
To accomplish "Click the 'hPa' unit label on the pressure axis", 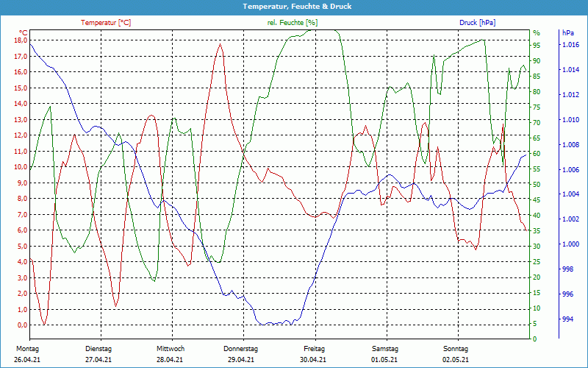I will click(x=567, y=33).
